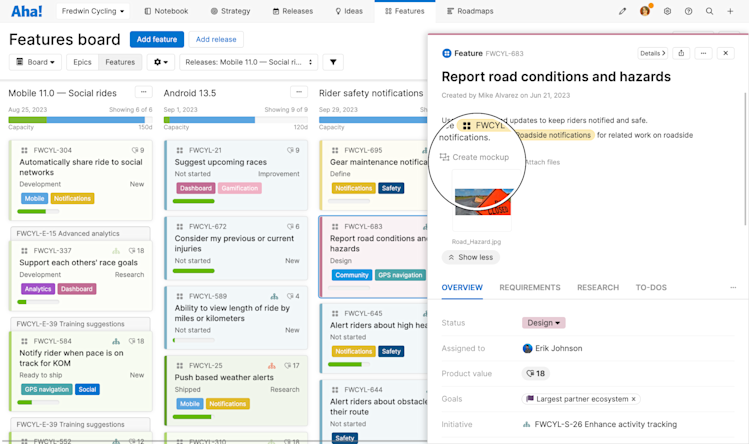Click the feature type icon beside FWCYL-683 header

point(447,54)
